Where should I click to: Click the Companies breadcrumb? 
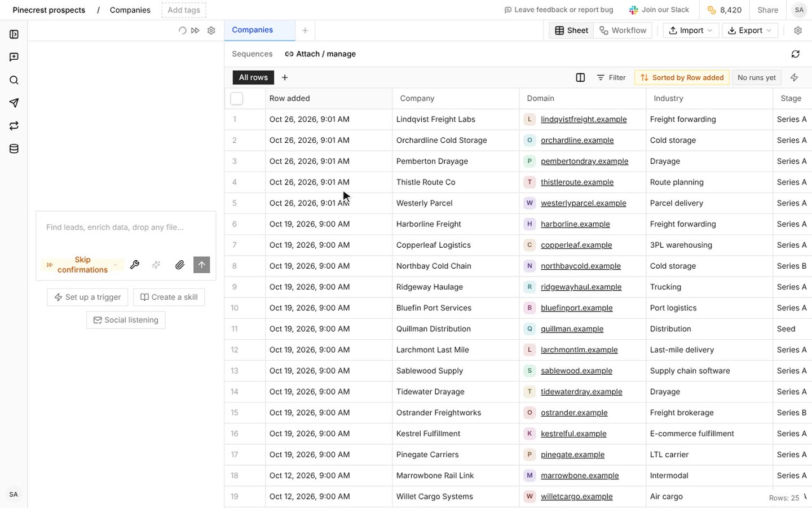[130, 10]
